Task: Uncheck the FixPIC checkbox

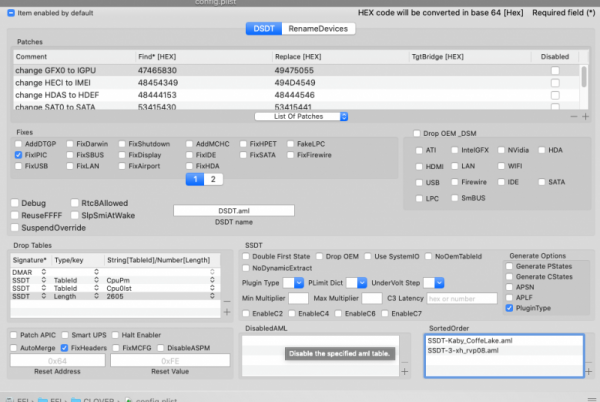Action: (x=19, y=155)
